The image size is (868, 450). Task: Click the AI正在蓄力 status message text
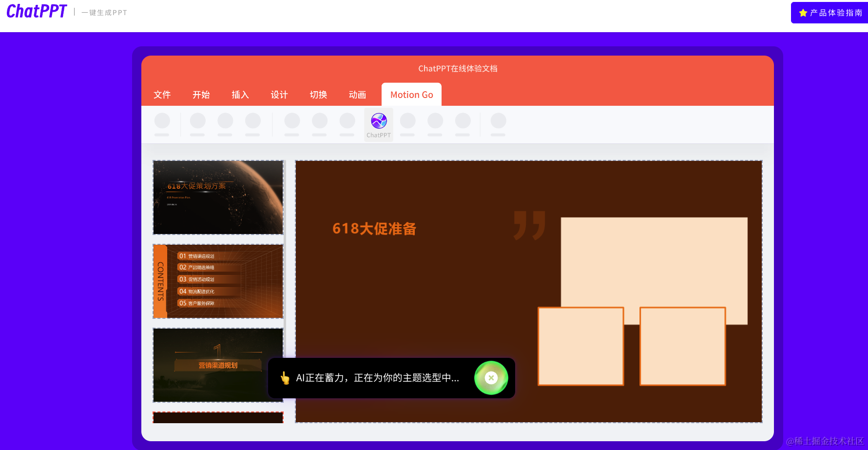click(378, 378)
